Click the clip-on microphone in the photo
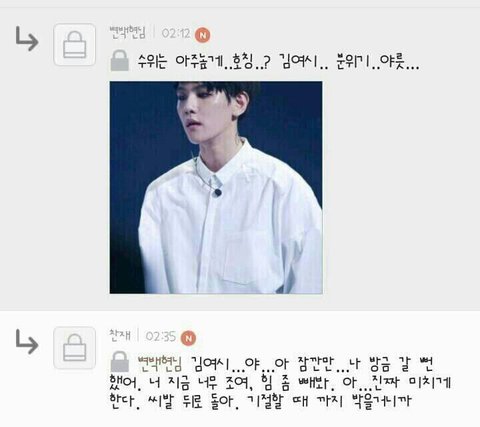The image size is (480, 427). point(218,192)
